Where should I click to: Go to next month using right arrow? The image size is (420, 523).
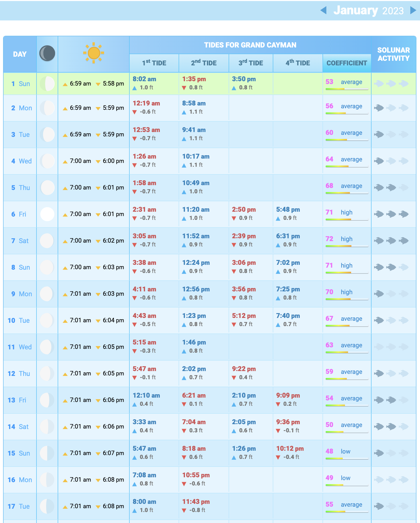tap(413, 10)
